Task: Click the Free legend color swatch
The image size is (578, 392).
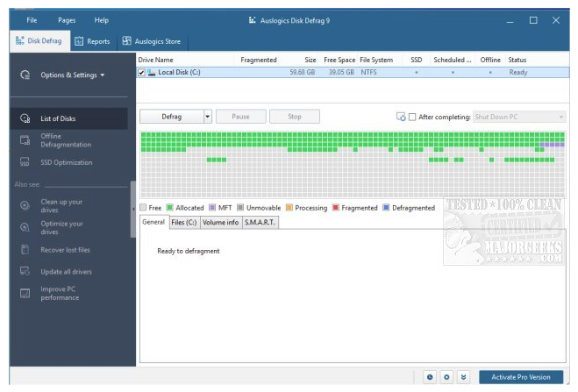Action: click(143, 208)
